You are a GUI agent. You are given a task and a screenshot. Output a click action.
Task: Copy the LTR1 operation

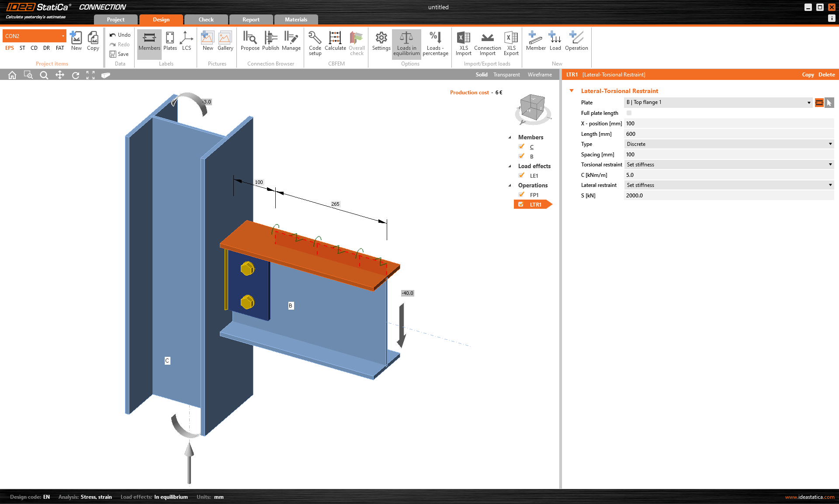click(x=808, y=74)
